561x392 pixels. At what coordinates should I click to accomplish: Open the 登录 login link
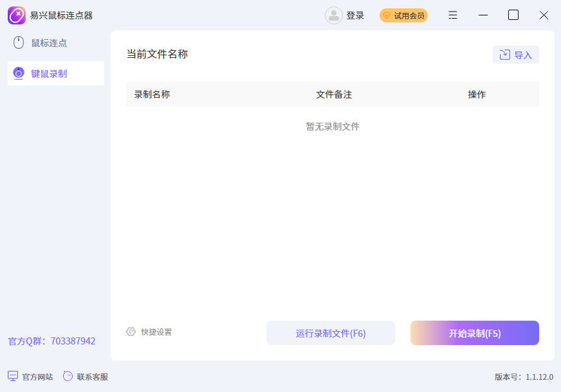(x=355, y=15)
